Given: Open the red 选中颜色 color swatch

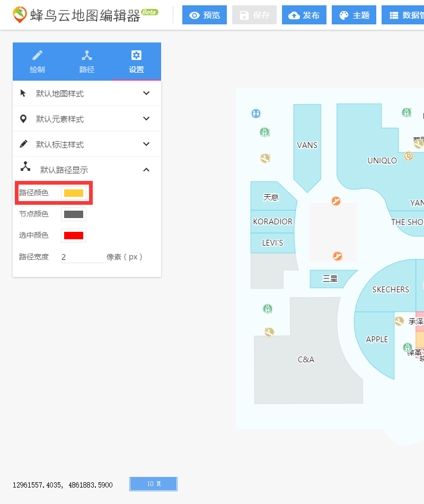Looking at the screenshot, I should (x=74, y=236).
